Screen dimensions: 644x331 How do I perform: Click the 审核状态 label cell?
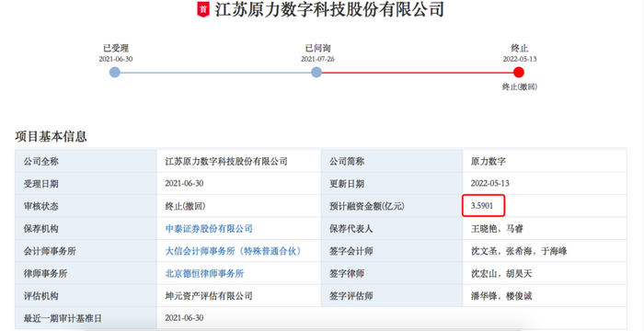pos(86,206)
